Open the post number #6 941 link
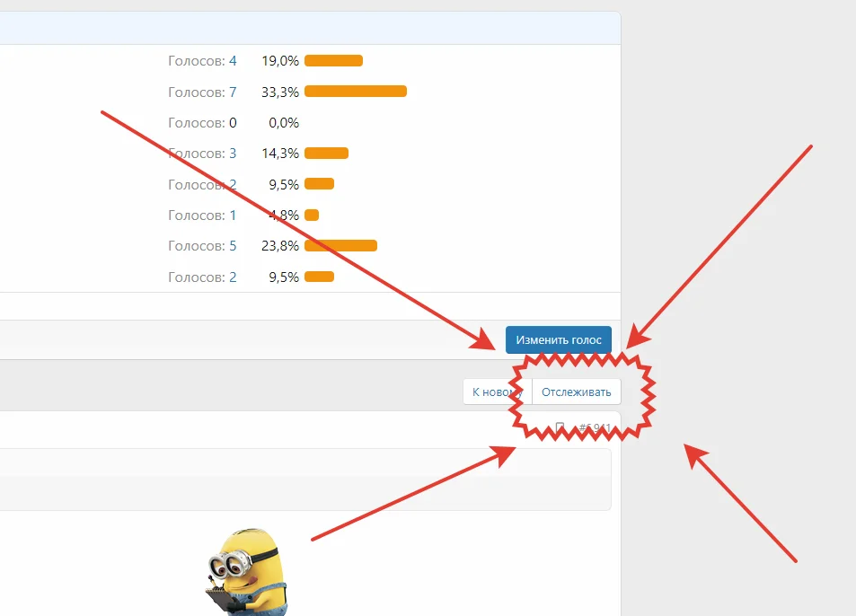 point(595,427)
